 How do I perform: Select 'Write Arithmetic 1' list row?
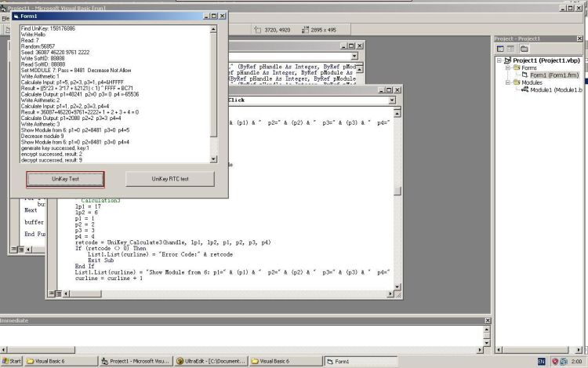click(x=114, y=77)
